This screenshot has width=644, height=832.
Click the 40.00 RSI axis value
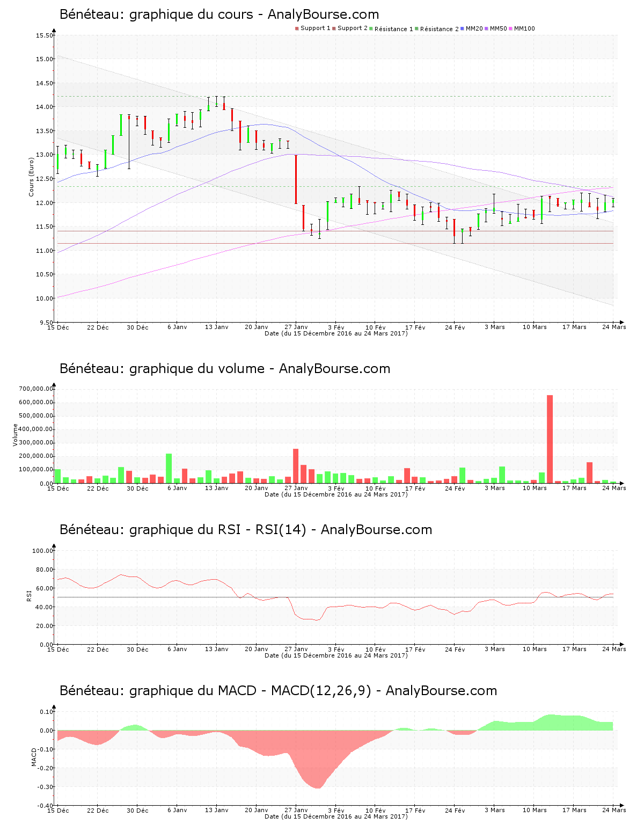coord(45,607)
